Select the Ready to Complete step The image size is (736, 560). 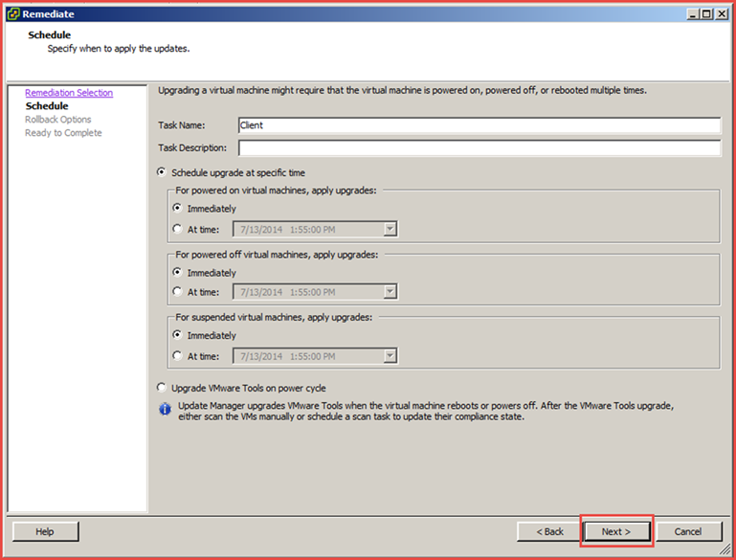click(63, 133)
